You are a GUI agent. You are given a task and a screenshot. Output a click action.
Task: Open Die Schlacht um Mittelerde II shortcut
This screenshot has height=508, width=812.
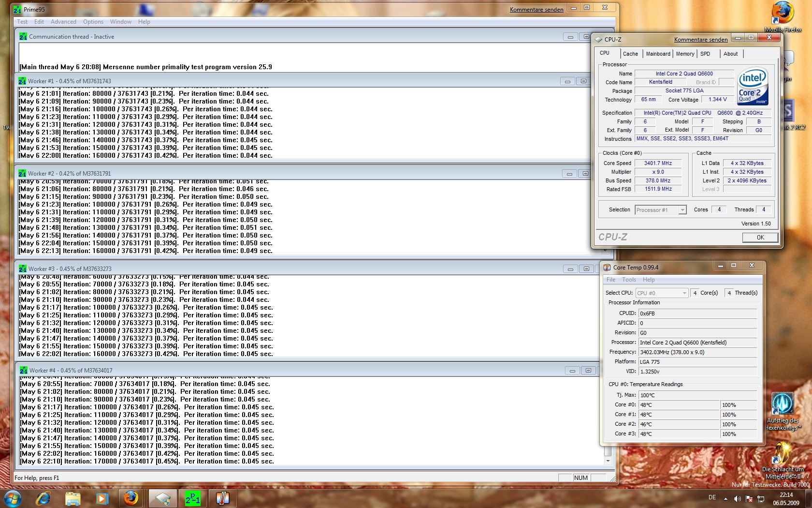click(783, 460)
